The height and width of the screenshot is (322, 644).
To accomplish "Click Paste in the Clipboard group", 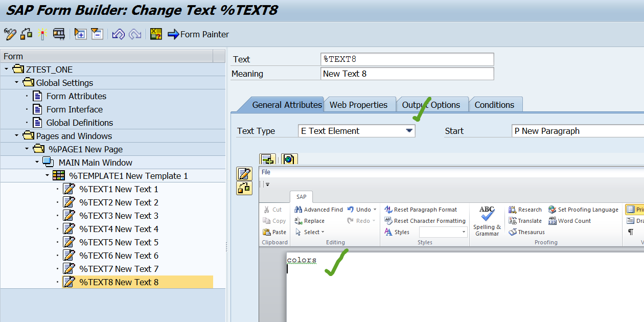I will [274, 232].
